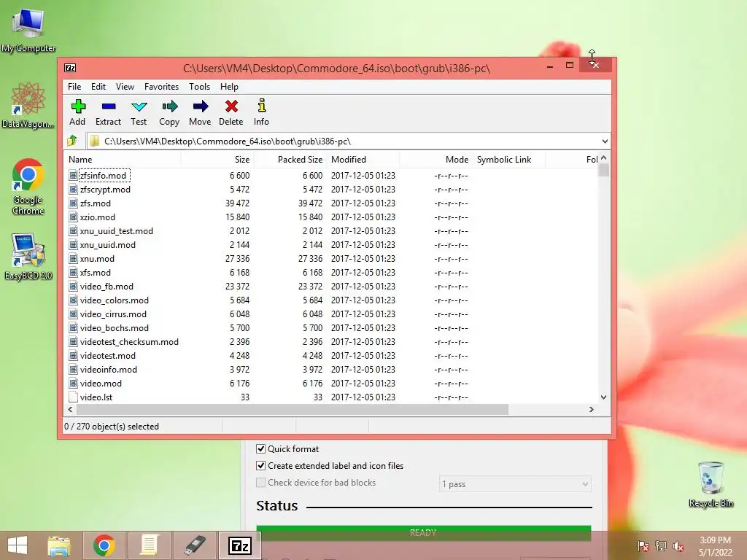The width and height of the screenshot is (747, 560).
Task: Select videotest_checksum.mod in the list
Action: tap(129, 342)
